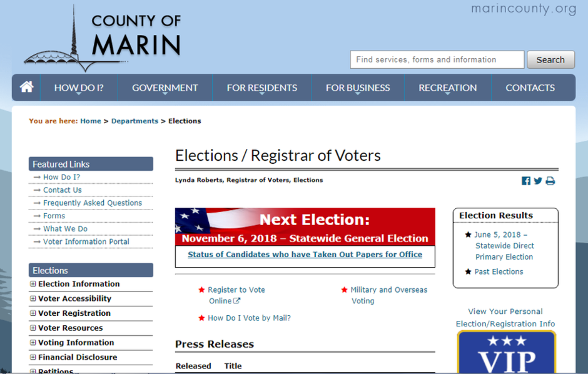Open the How Do I? menu
The image size is (588, 374).
[x=79, y=88]
